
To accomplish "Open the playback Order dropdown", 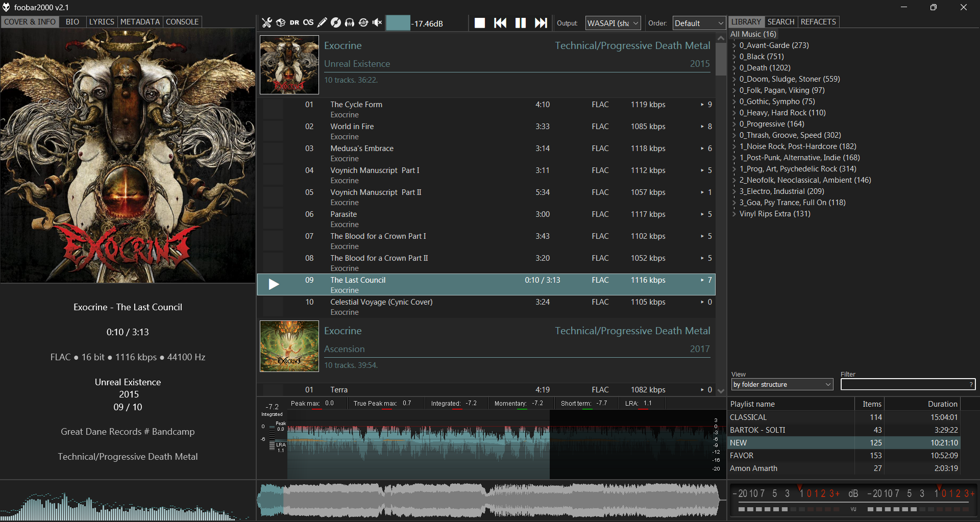I will click(698, 23).
